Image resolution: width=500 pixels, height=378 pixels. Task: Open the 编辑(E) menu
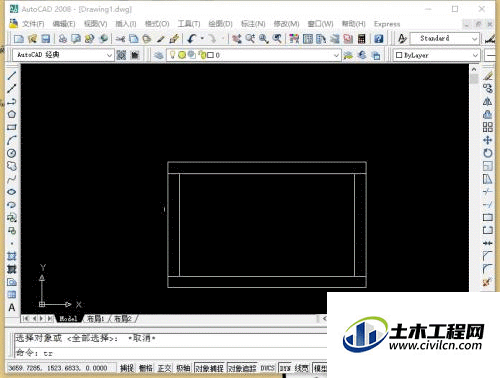tap(64, 24)
